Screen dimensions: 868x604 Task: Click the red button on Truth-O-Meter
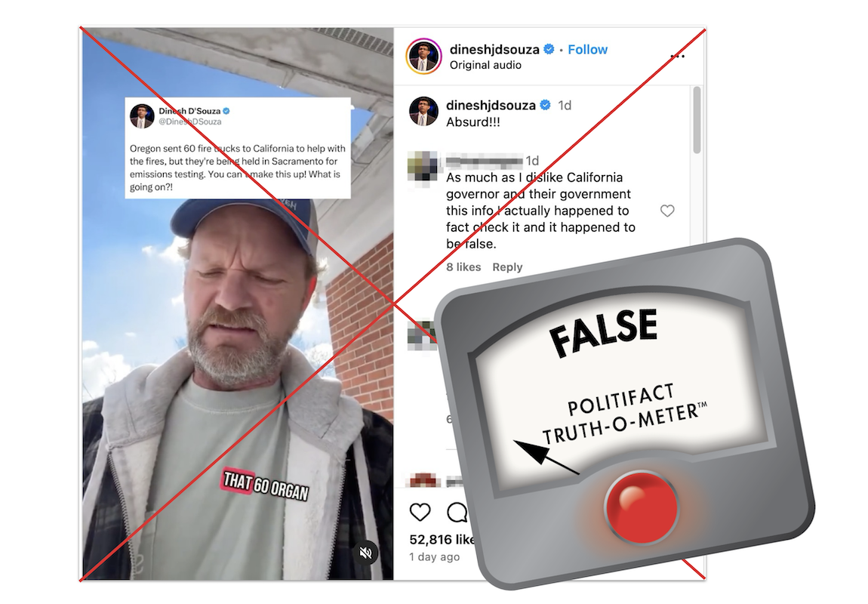641,507
